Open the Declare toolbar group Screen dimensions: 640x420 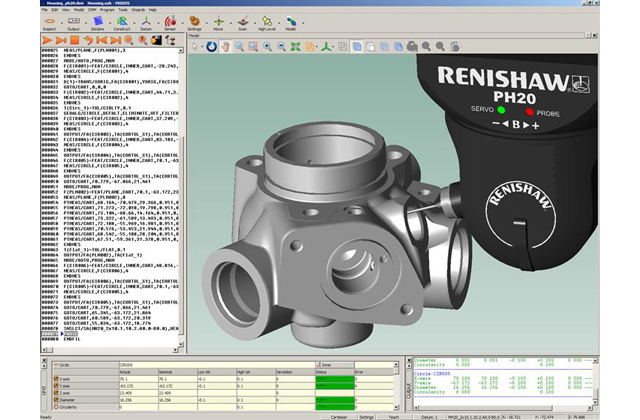98,23
